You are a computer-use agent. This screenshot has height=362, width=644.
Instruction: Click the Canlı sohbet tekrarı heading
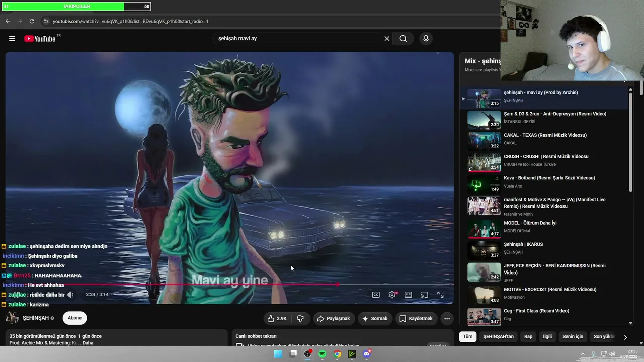[256, 336]
